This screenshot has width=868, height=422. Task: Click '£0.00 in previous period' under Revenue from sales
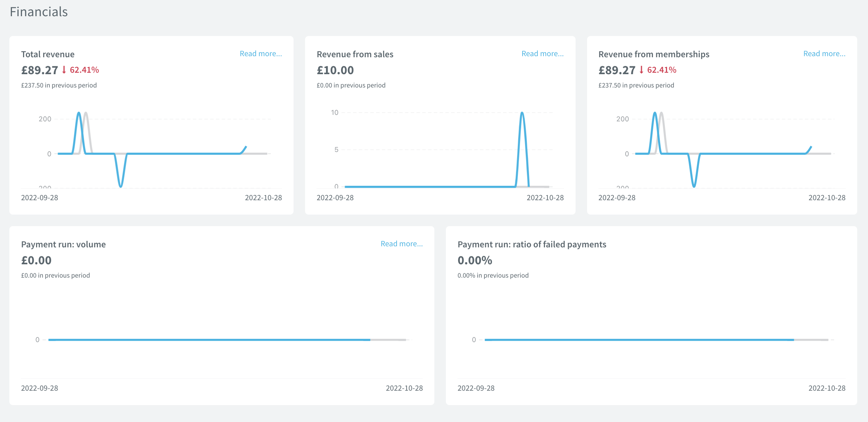351,85
